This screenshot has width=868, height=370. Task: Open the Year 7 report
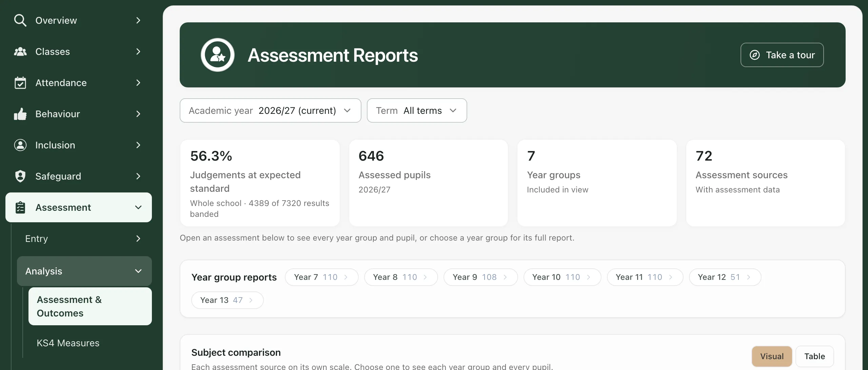click(x=321, y=277)
